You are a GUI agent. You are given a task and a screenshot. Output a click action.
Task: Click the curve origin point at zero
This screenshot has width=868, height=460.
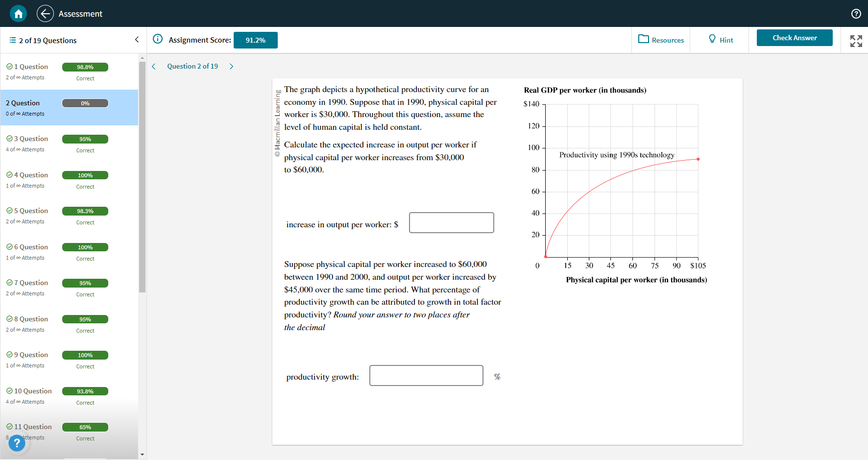tap(546, 256)
